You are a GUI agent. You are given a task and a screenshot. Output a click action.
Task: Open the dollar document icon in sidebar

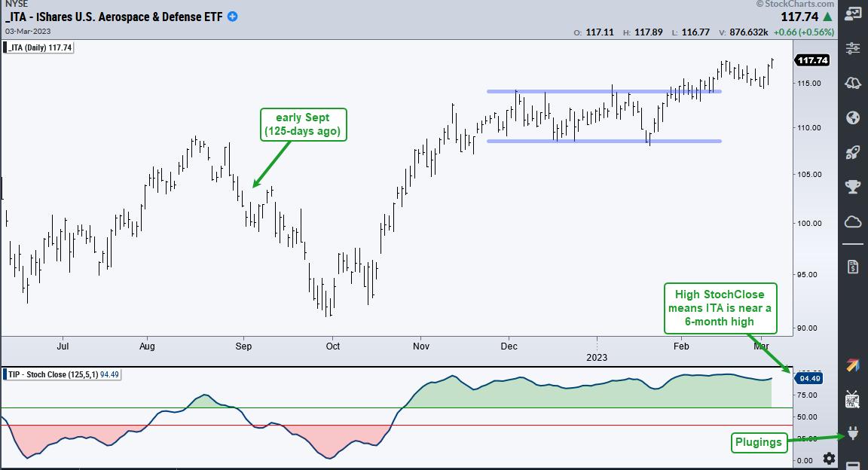point(853,267)
